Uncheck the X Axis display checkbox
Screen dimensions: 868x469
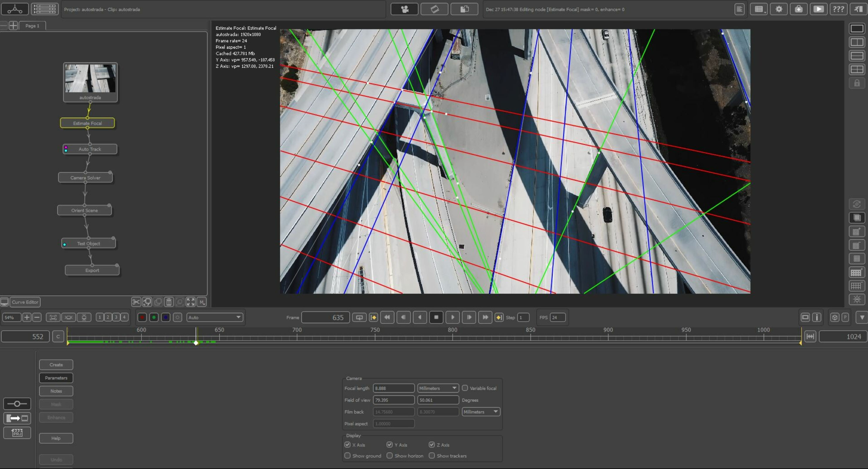[x=347, y=445]
